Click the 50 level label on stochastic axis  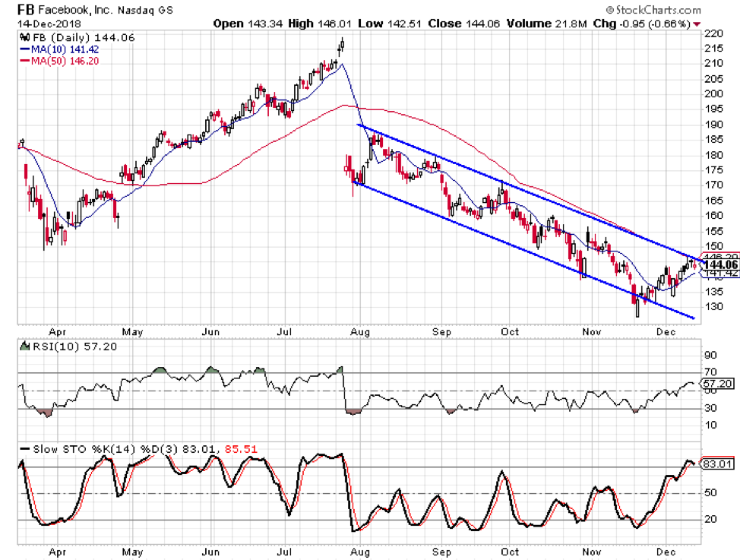point(710,493)
